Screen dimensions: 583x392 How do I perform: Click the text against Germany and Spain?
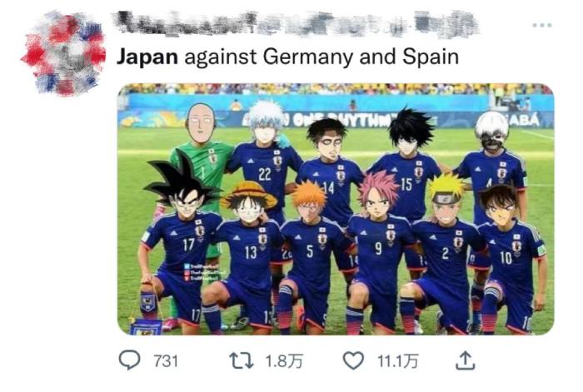pos(321,57)
